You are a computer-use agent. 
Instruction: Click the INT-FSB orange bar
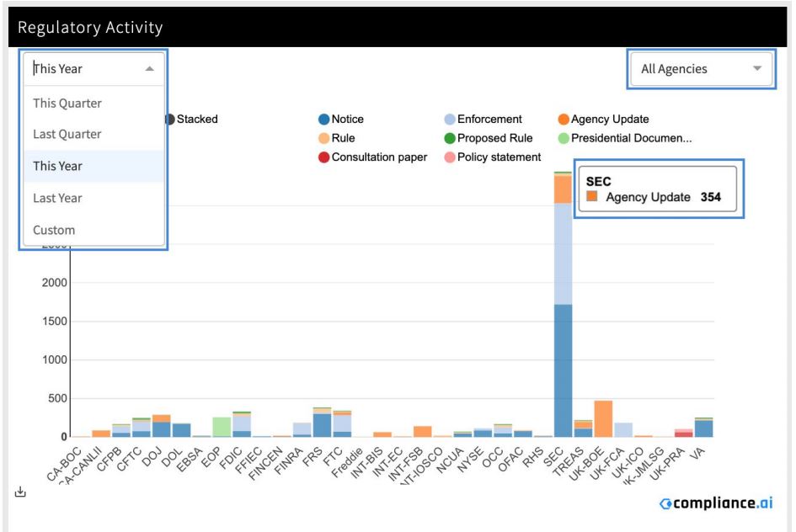[422, 432]
